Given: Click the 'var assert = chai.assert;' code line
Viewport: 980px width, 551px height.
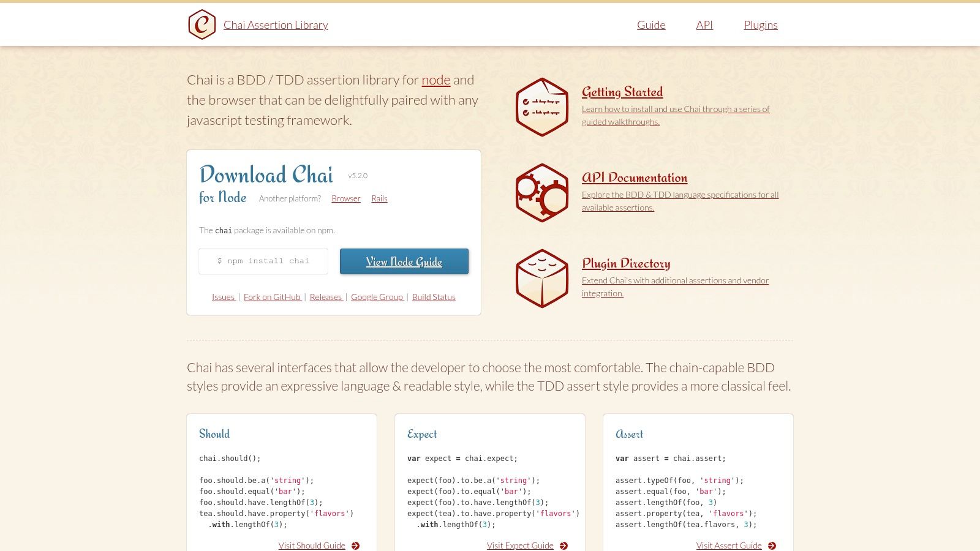Looking at the screenshot, I should tap(671, 459).
